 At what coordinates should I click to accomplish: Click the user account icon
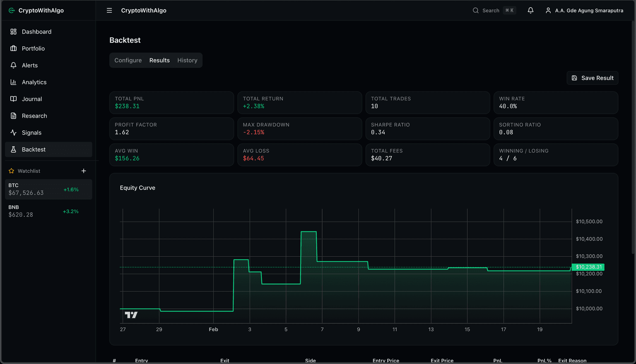coord(547,10)
